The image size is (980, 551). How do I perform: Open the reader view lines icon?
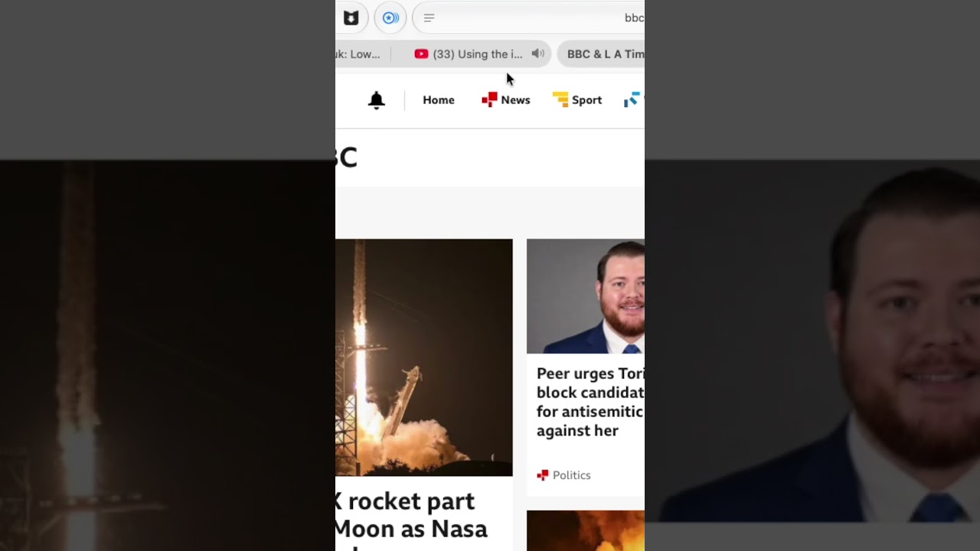pos(429,18)
